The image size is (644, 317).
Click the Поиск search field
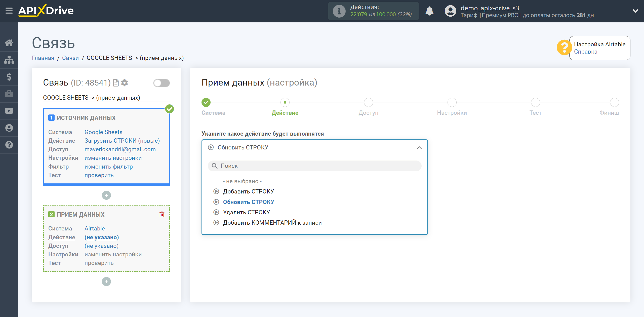click(x=314, y=166)
